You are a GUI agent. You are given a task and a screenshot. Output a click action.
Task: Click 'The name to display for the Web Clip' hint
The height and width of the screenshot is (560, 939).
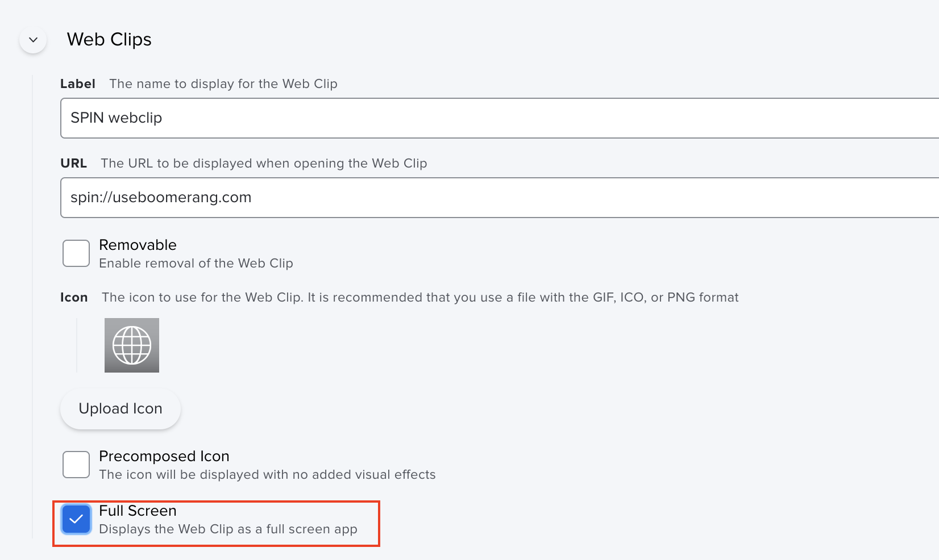tap(223, 84)
